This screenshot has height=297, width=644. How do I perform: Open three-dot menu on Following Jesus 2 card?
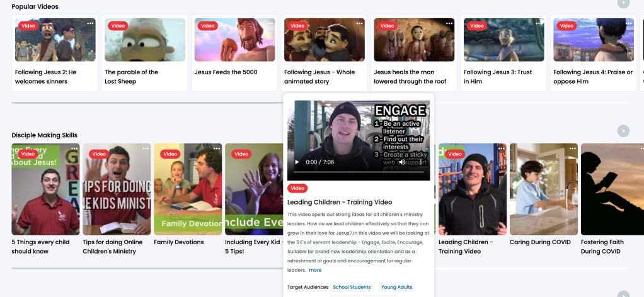tap(91, 23)
